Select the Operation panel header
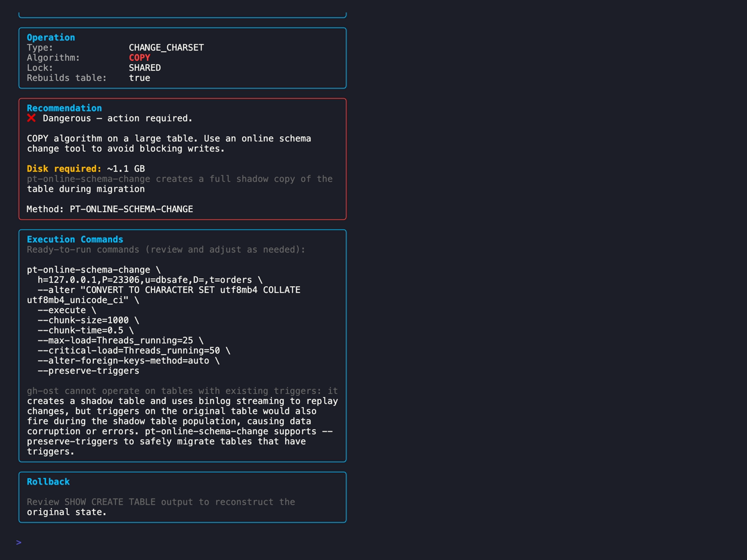Viewport: 747px width, 560px height. click(50, 37)
